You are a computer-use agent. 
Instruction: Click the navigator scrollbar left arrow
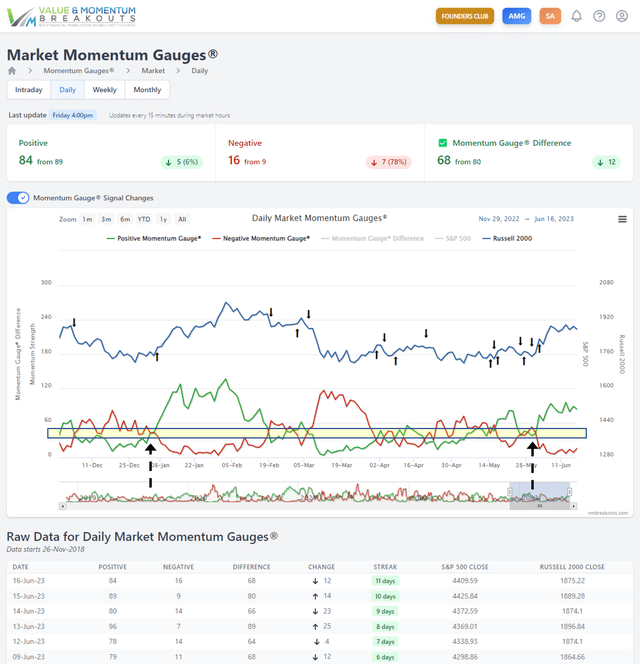tap(63, 506)
